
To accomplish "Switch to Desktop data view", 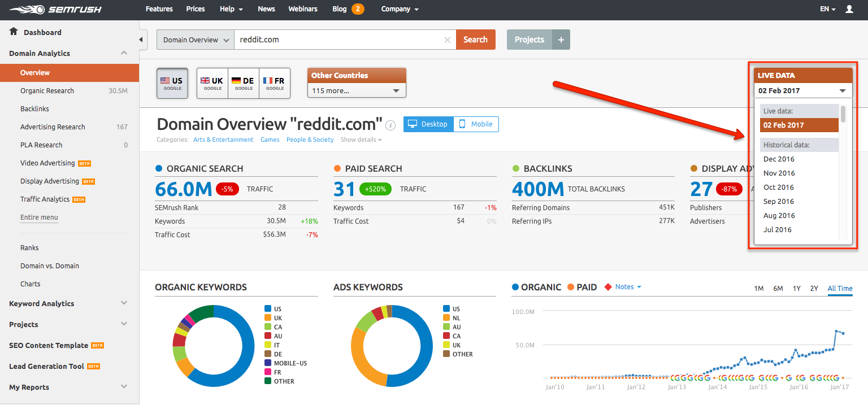I will [428, 124].
